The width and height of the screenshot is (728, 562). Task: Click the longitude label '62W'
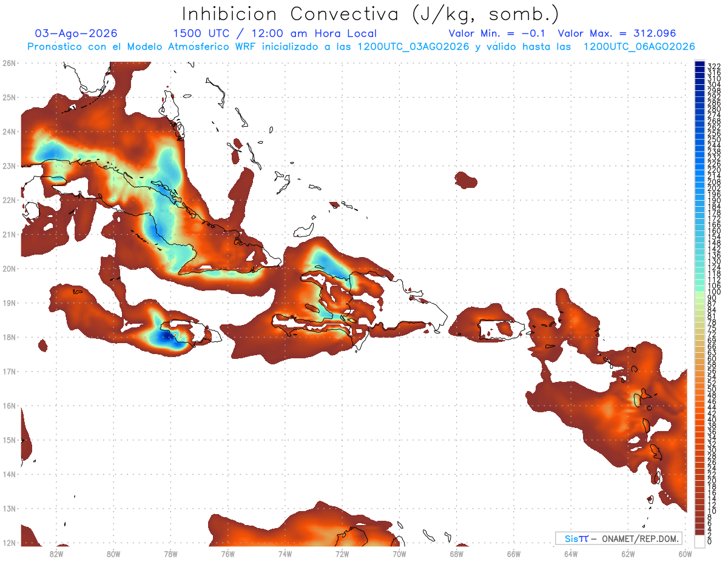(628, 554)
